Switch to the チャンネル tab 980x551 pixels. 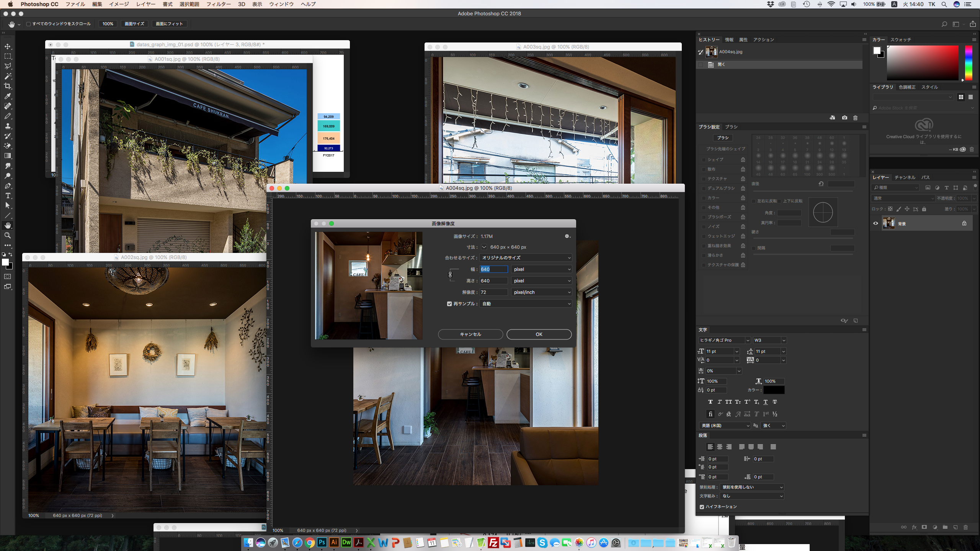pos(905,178)
